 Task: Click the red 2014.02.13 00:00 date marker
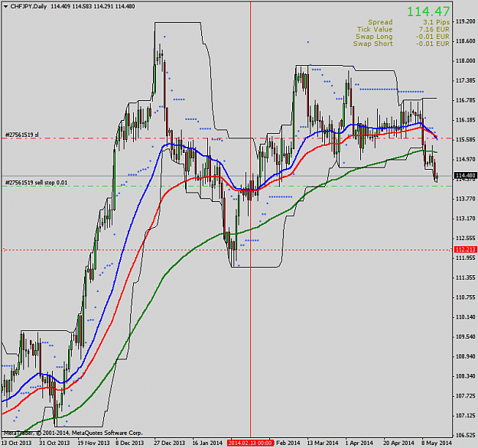pos(250,443)
